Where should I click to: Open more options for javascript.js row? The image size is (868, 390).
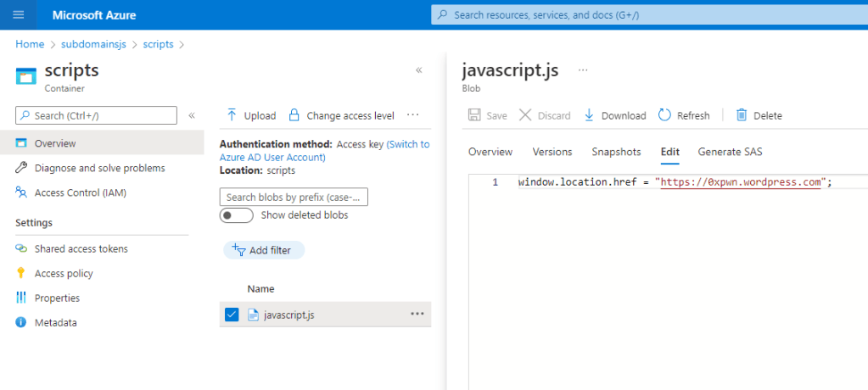[x=417, y=314]
